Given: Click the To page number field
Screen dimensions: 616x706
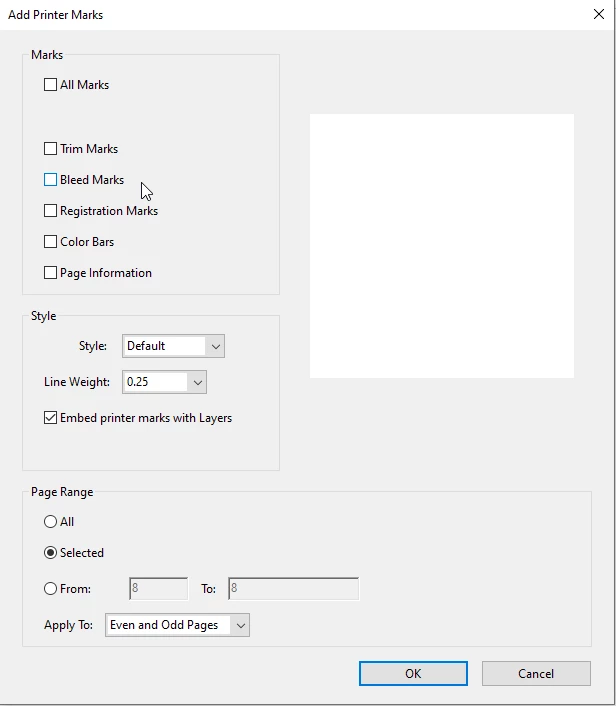Looking at the screenshot, I should (294, 588).
